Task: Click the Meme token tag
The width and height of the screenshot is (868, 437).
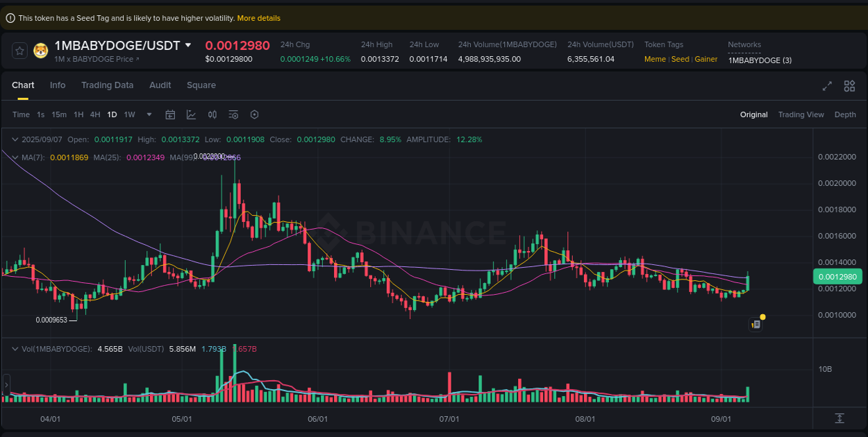Action: click(655, 59)
